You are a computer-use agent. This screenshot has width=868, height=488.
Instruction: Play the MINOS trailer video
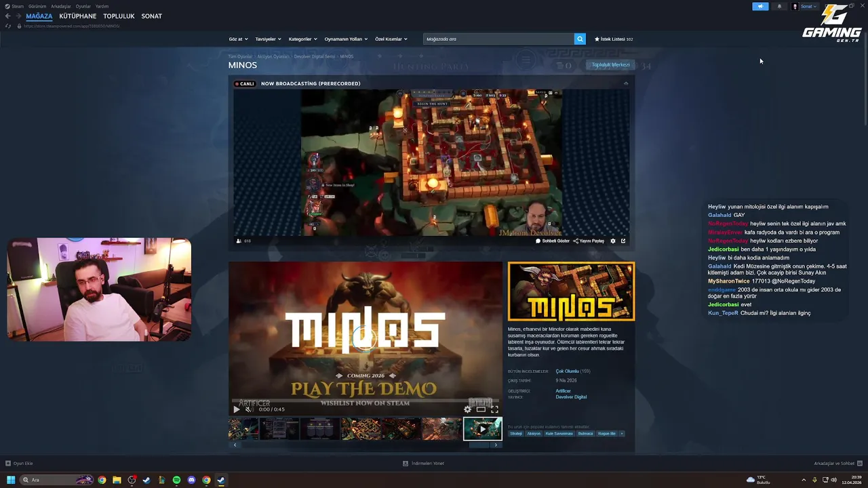click(237, 409)
